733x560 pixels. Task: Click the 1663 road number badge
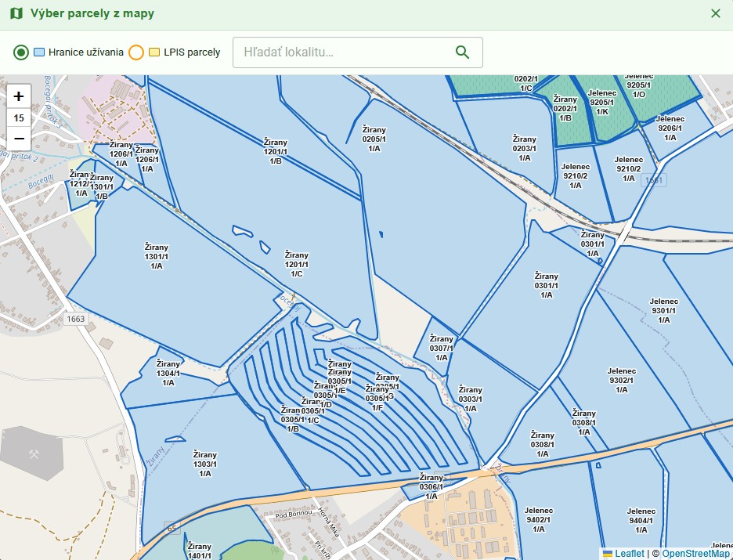pyautogui.click(x=75, y=319)
